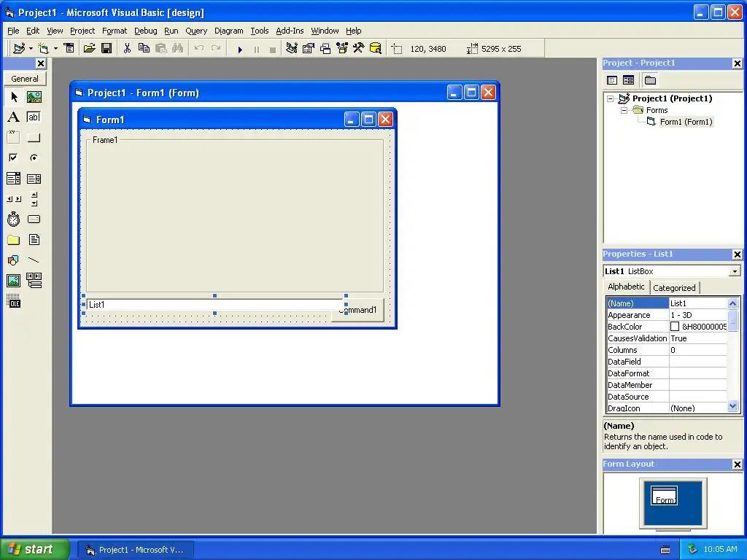Open the Add Form dropdown arrow
The height and width of the screenshot is (560, 747).
pos(55,49)
